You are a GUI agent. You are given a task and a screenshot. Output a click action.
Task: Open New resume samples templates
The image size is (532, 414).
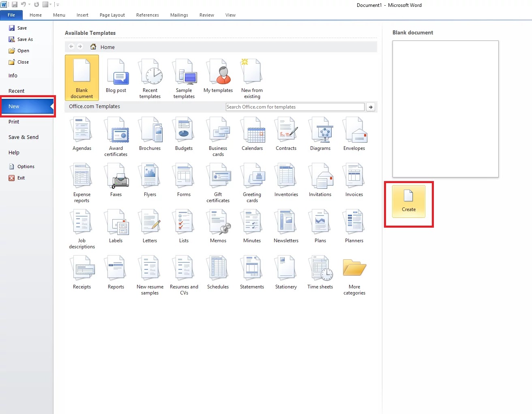click(150, 275)
